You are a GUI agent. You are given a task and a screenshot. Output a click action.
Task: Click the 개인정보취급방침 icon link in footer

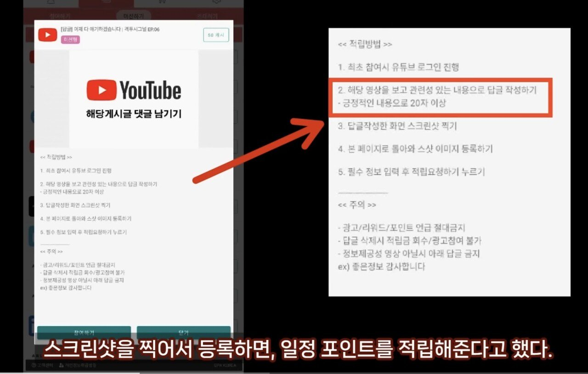62,365
